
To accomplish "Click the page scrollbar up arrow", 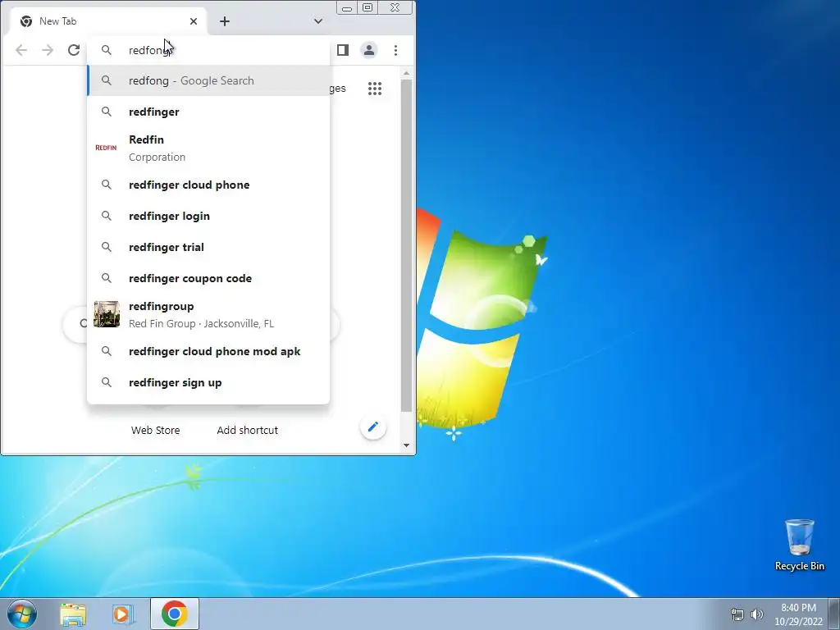I will (406, 73).
